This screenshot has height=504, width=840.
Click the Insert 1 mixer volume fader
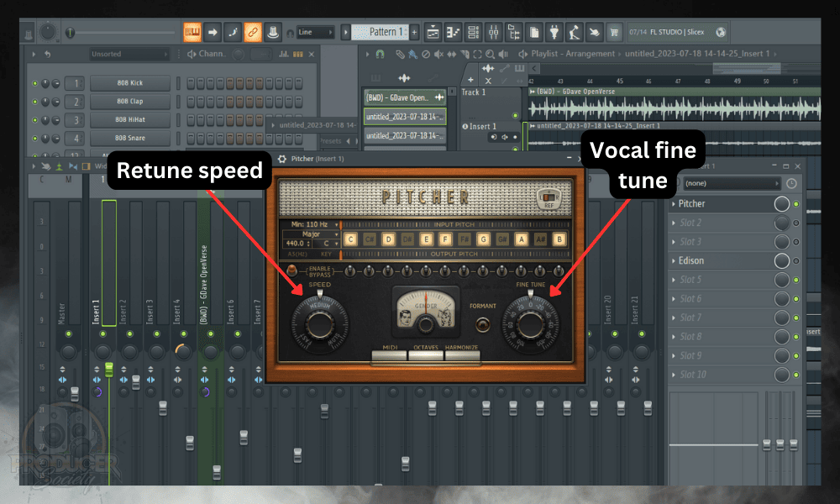108,370
